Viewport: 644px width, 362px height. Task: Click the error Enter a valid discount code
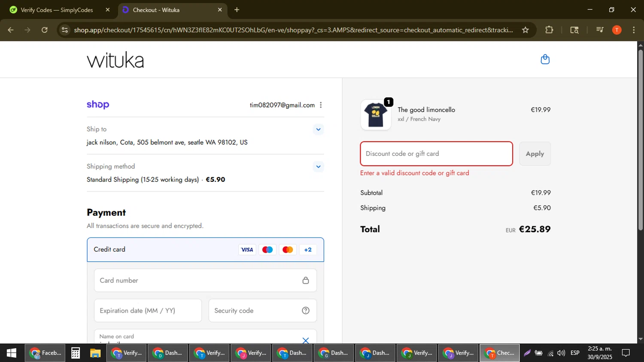tap(415, 173)
